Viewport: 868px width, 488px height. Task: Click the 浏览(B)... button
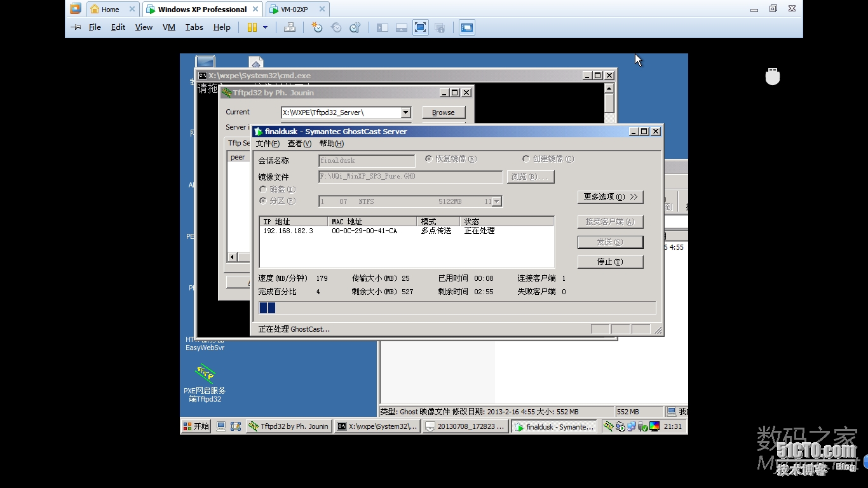[531, 177]
